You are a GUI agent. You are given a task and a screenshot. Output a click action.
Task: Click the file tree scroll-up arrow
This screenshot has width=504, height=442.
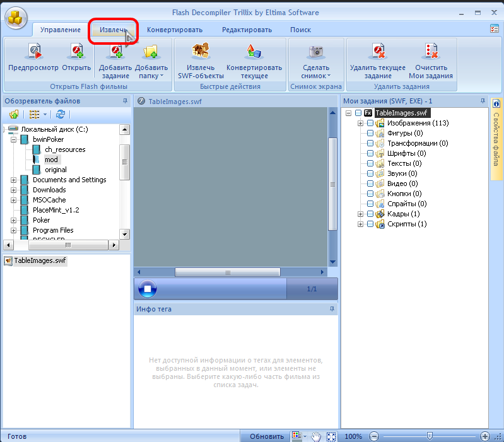point(124,129)
